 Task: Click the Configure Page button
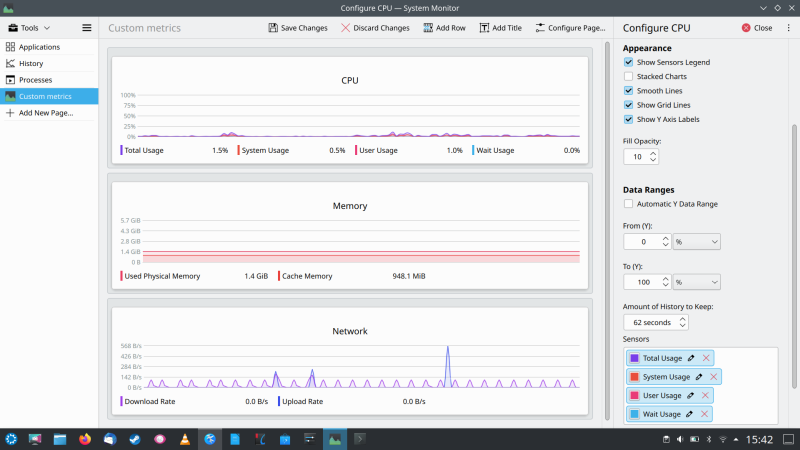pyautogui.click(x=569, y=28)
